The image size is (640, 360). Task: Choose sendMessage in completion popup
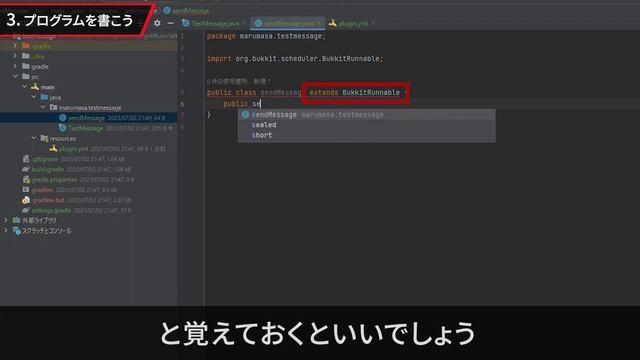tap(367, 115)
